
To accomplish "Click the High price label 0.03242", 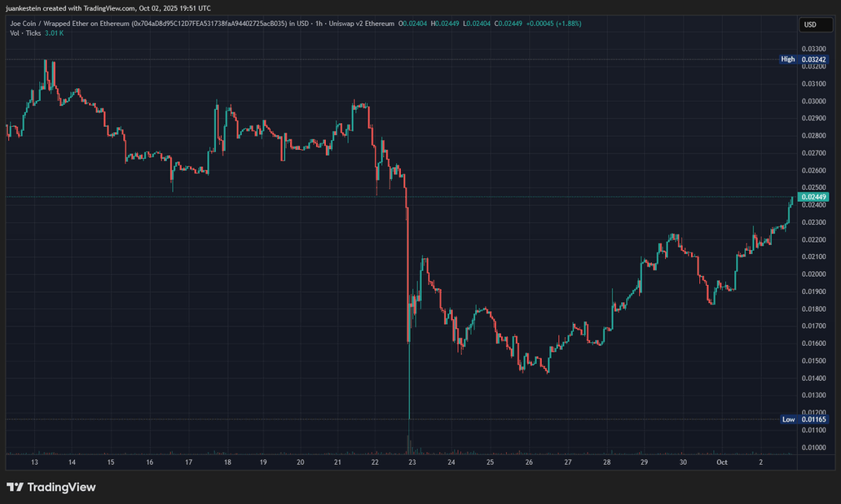I will click(x=813, y=59).
